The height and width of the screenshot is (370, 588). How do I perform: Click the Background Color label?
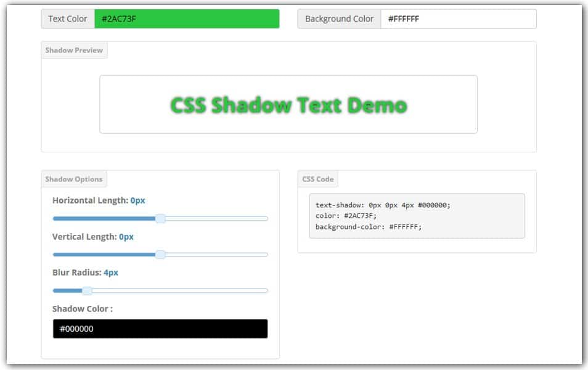point(338,18)
